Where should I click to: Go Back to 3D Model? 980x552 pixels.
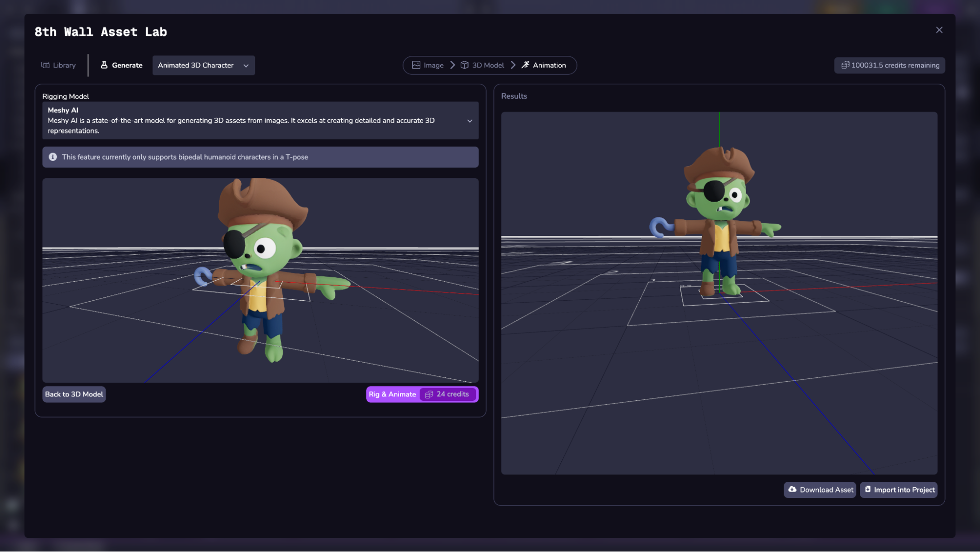click(x=74, y=394)
